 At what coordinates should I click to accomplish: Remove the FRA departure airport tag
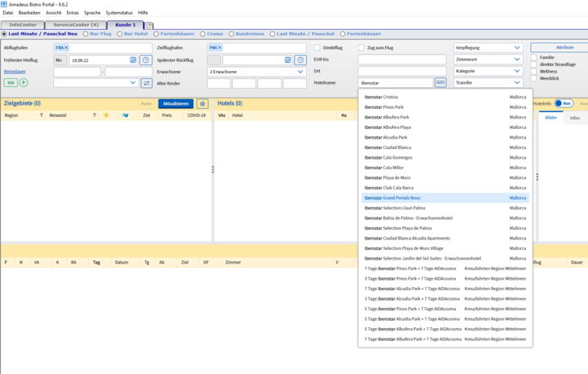click(66, 48)
